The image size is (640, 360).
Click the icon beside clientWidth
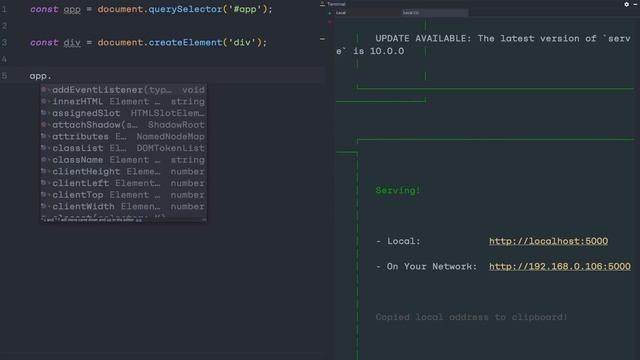pos(44,206)
